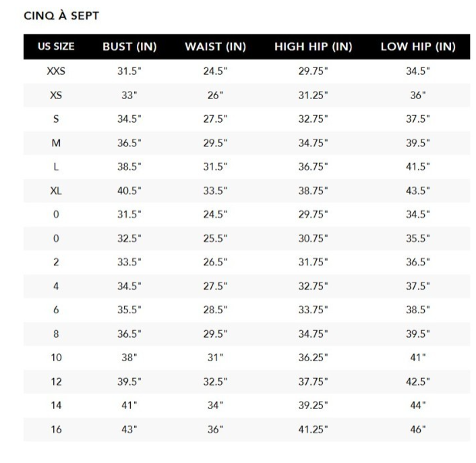476x463 pixels.
Task: Select the 26" waist value for XS
Action: (x=215, y=96)
